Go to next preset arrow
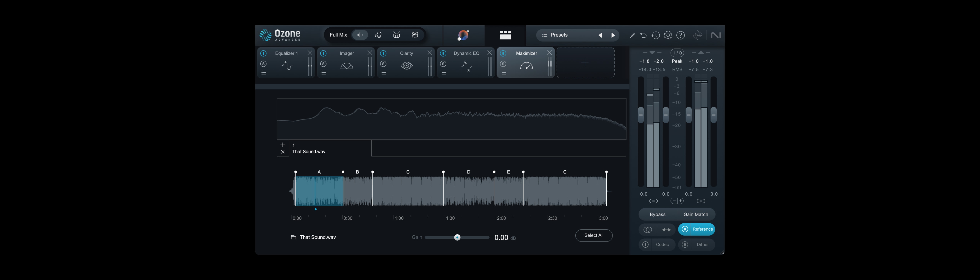 click(x=613, y=35)
